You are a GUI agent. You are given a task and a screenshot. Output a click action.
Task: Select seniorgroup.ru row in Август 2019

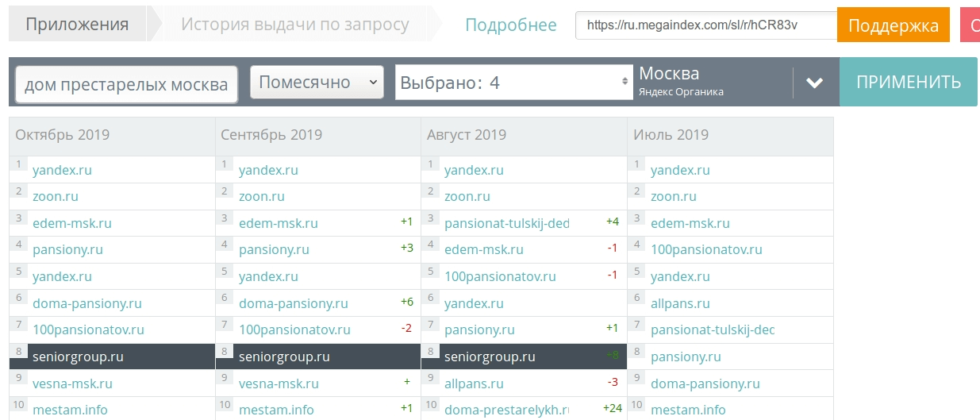click(x=490, y=356)
